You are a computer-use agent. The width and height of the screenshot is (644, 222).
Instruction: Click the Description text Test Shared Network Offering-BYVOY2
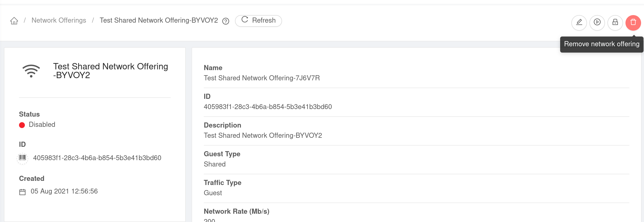pos(263,135)
